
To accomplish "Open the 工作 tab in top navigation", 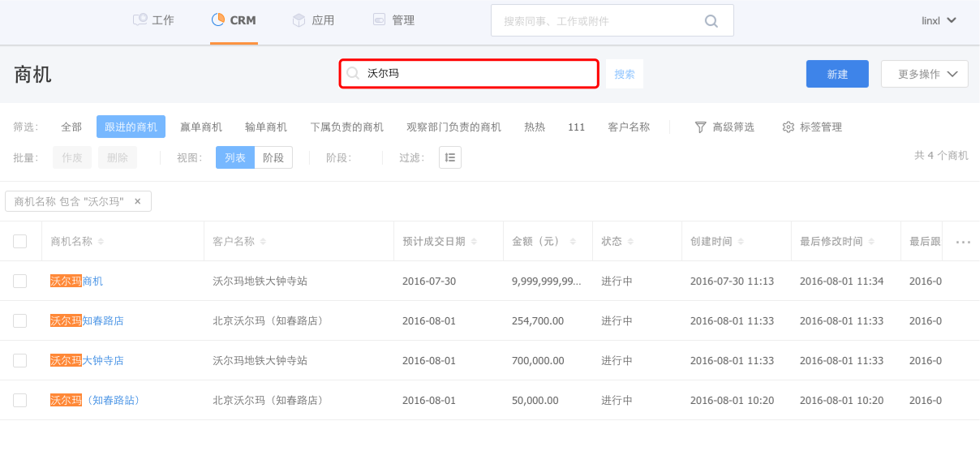I will point(153,20).
